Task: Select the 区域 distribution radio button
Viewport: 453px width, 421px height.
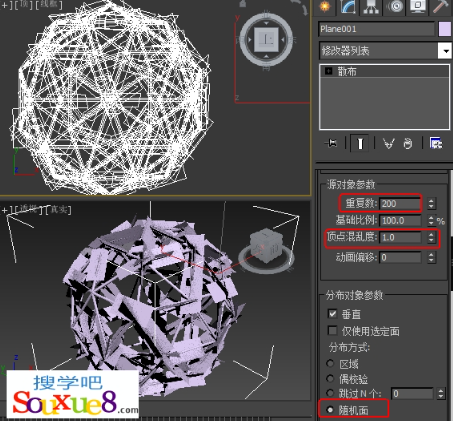Action: click(330, 363)
